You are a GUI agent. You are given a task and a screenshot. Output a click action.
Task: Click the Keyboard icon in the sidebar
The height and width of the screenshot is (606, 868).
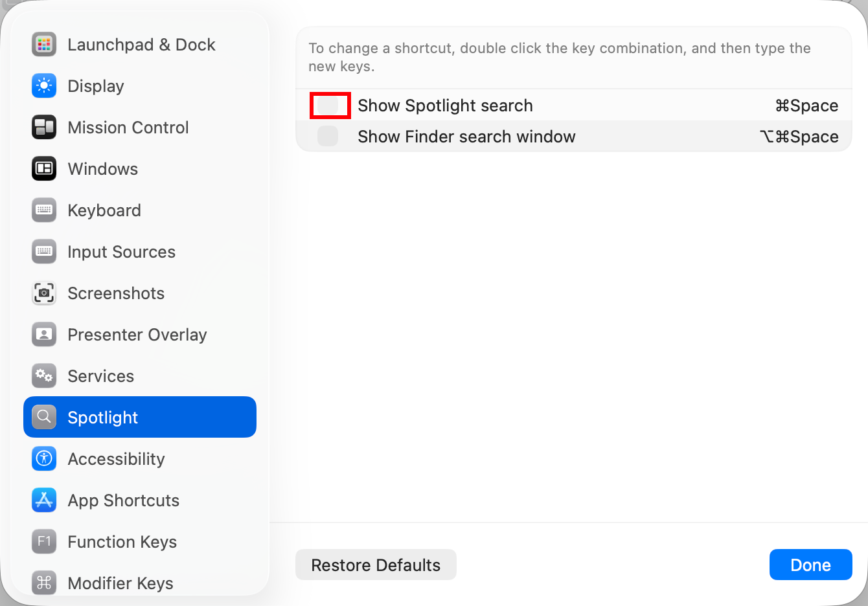(x=43, y=210)
